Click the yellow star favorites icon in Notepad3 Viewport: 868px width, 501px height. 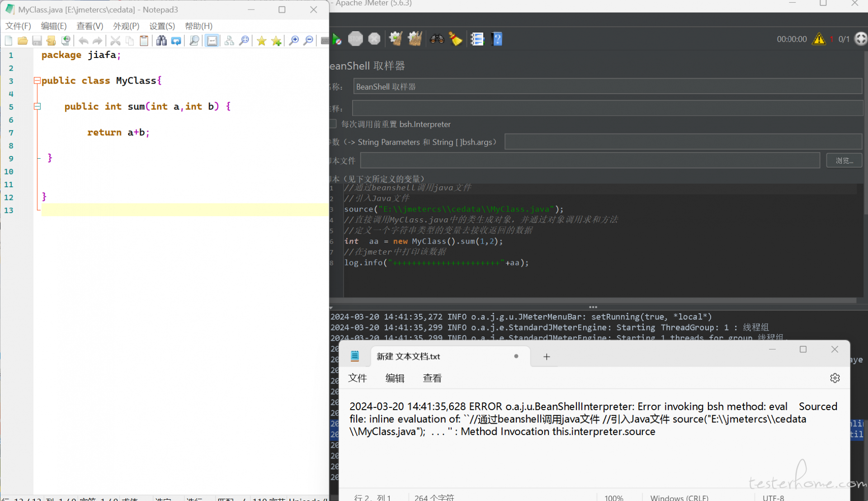[x=261, y=41]
